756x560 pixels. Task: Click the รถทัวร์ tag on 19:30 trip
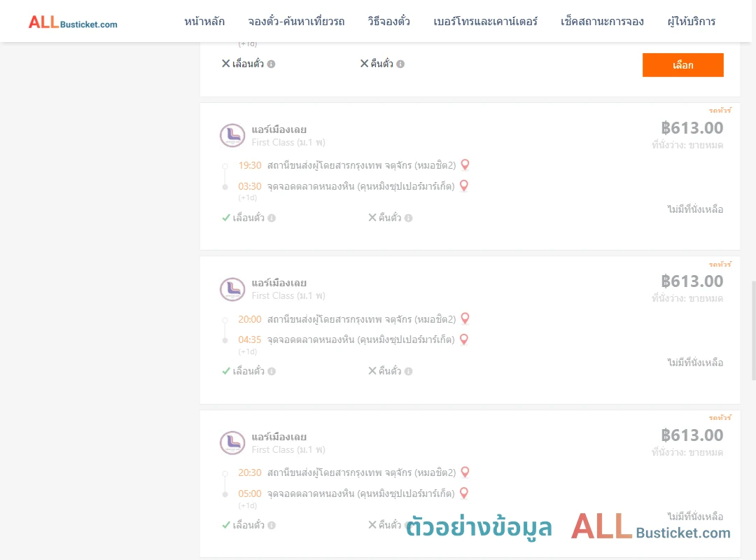tap(720, 111)
